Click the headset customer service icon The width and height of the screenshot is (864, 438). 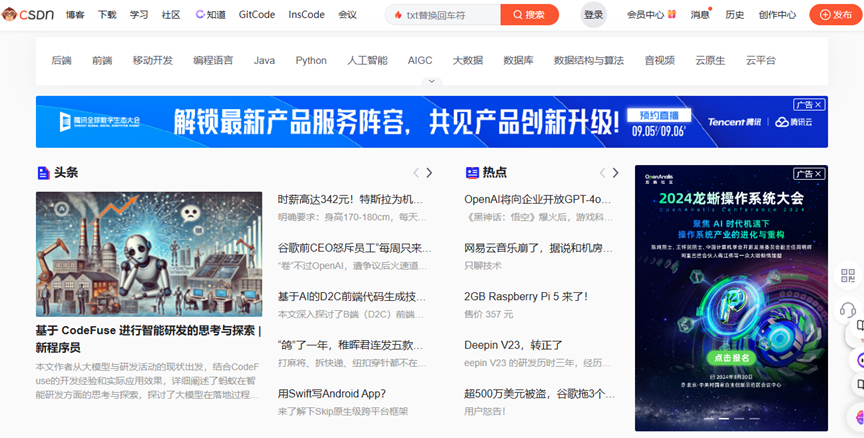pyautogui.click(x=847, y=310)
